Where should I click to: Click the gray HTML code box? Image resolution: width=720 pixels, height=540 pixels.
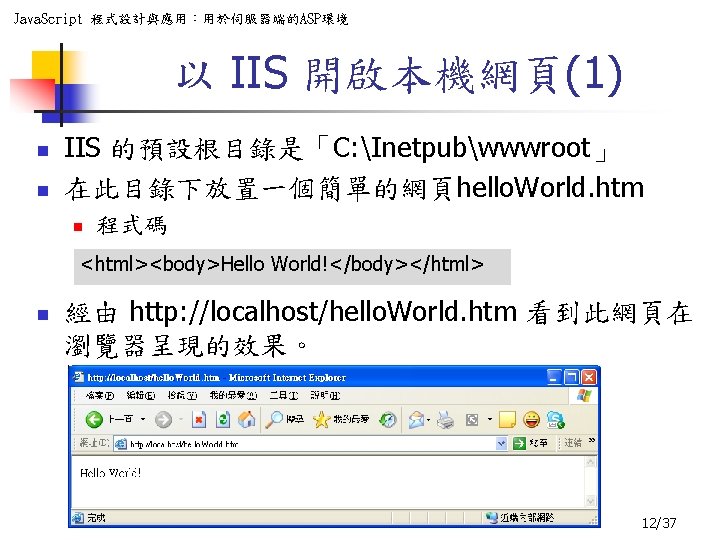(292, 267)
